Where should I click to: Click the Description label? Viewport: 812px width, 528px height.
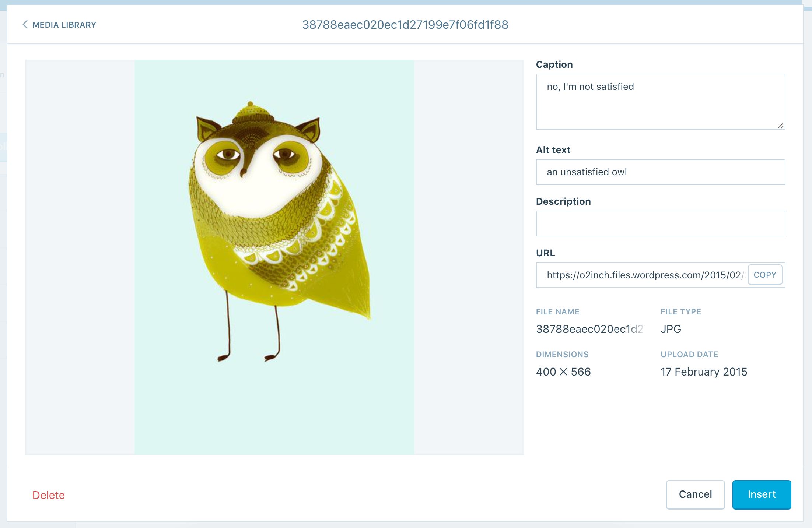click(x=563, y=201)
